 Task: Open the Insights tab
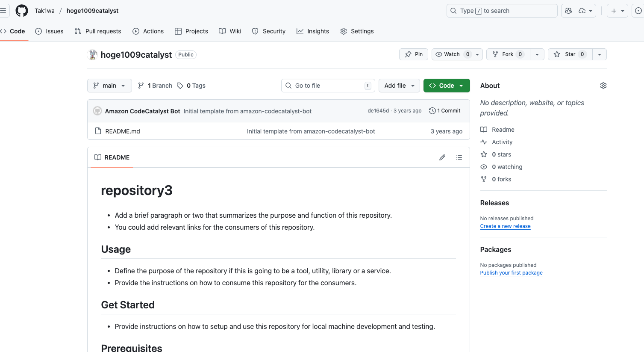[x=313, y=31]
